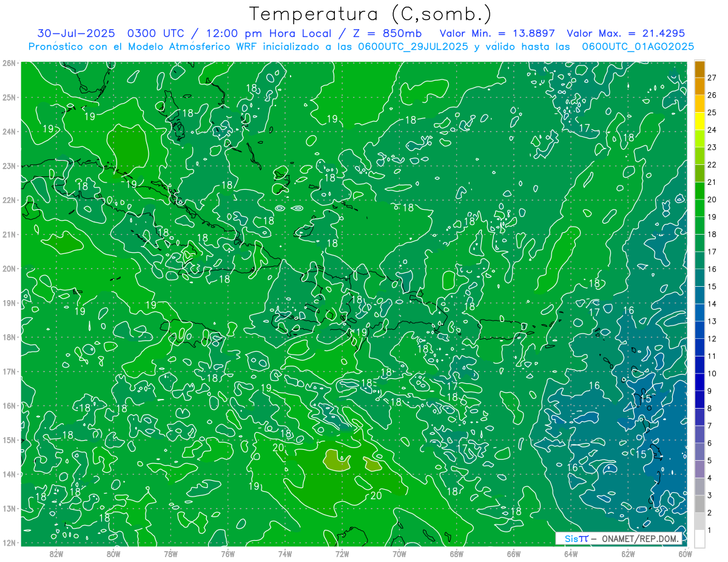Select "Valor Max. = 21.4295" text
The width and height of the screenshot is (728, 562).
pyautogui.click(x=626, y=33)
